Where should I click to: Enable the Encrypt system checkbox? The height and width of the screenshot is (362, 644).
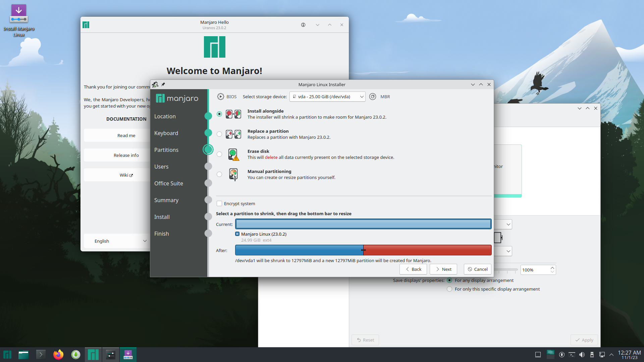pyautogui.click(x=219, y=203)
